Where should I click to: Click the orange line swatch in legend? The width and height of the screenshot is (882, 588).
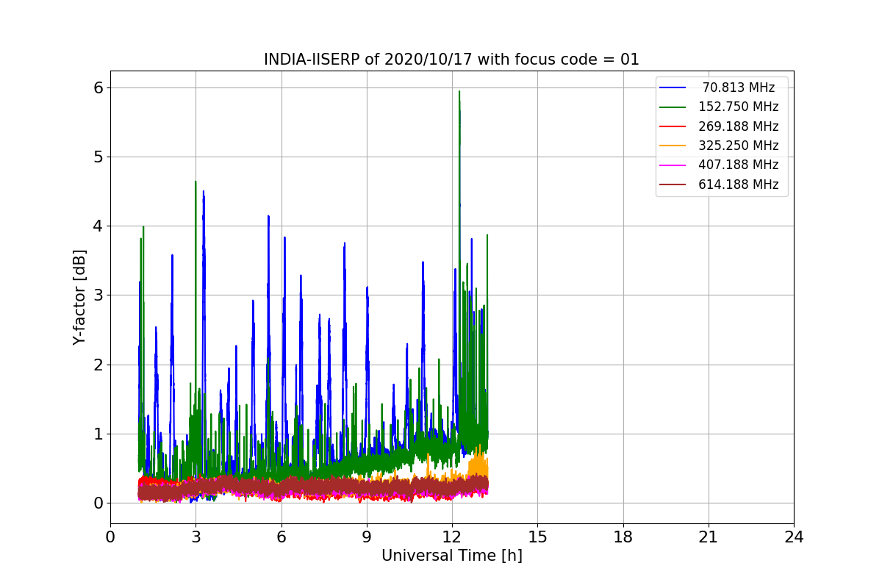(673, 146)
